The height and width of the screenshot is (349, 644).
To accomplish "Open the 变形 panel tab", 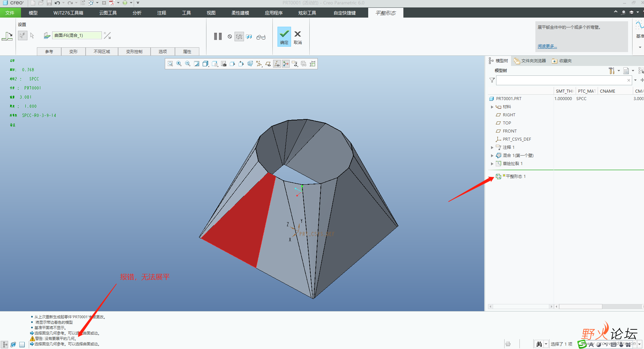I will tap(73, 51).
